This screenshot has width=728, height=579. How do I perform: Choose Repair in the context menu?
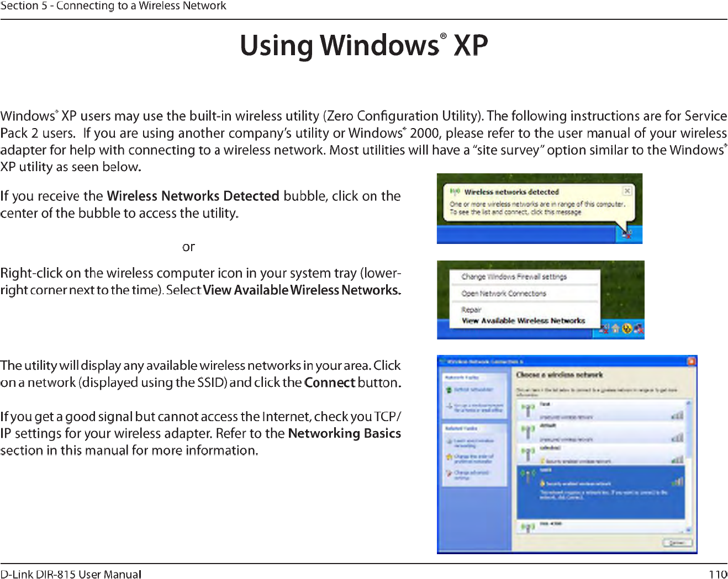[x=472, y=310]
